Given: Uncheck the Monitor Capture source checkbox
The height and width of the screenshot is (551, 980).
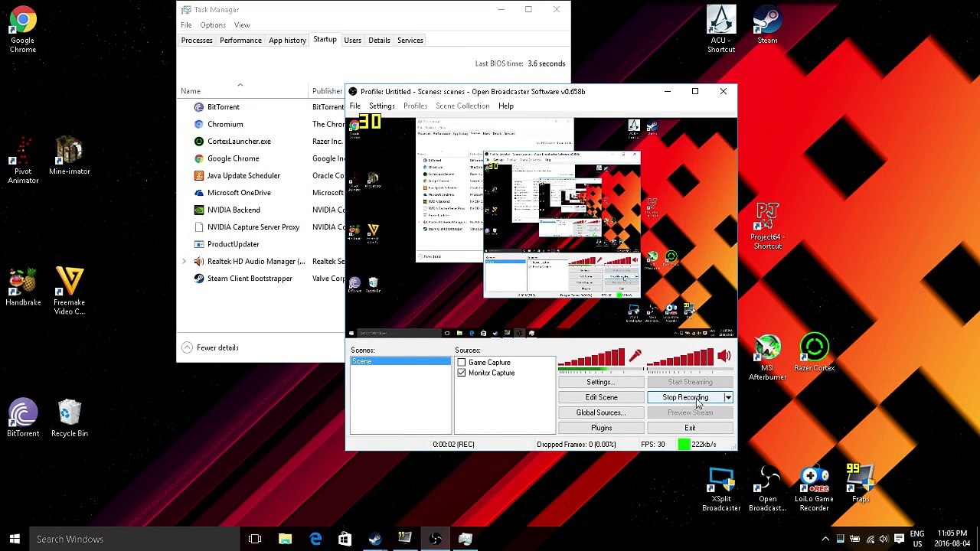Looking at the screenshot, I should pos(461,373).
